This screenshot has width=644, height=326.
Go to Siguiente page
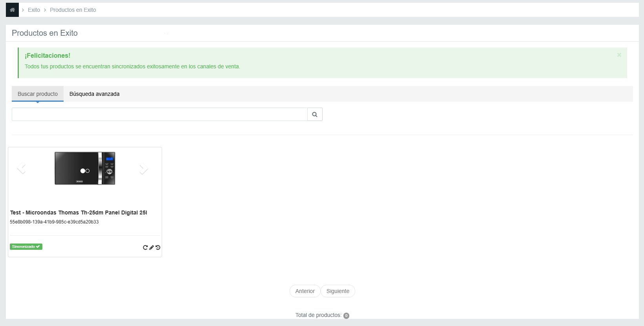[x=338, y=291]
